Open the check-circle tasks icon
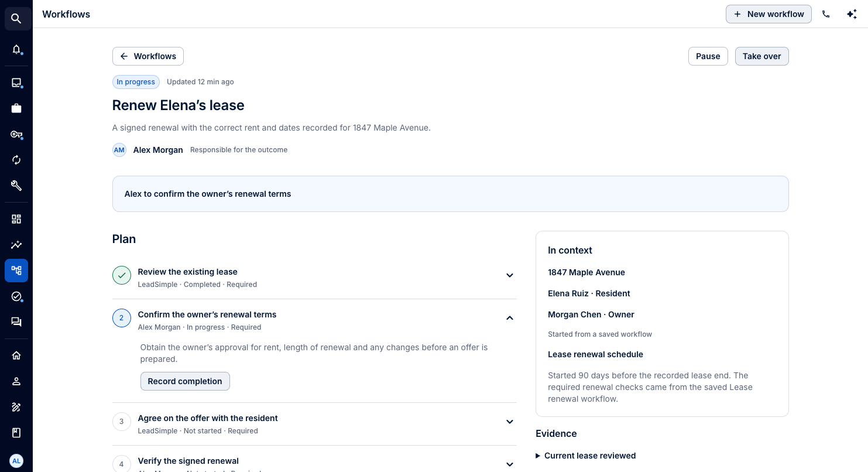 point(16,296)
